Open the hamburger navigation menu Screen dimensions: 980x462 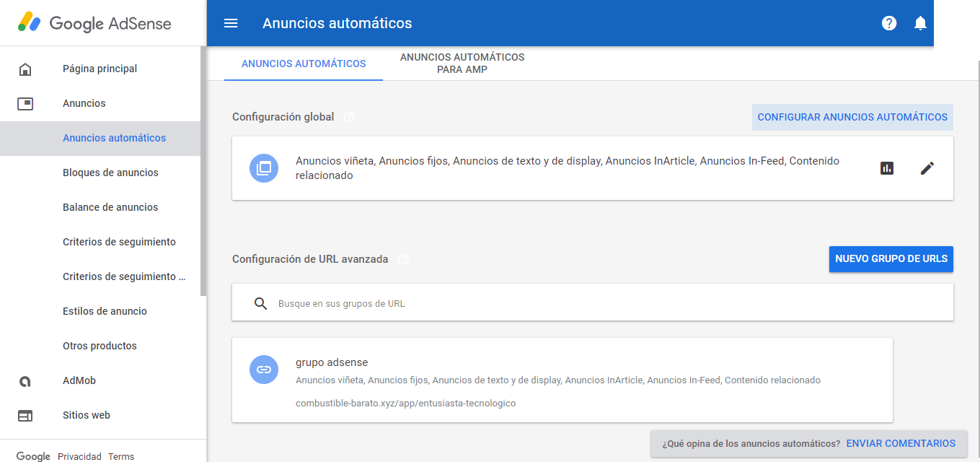pos(231,23)
